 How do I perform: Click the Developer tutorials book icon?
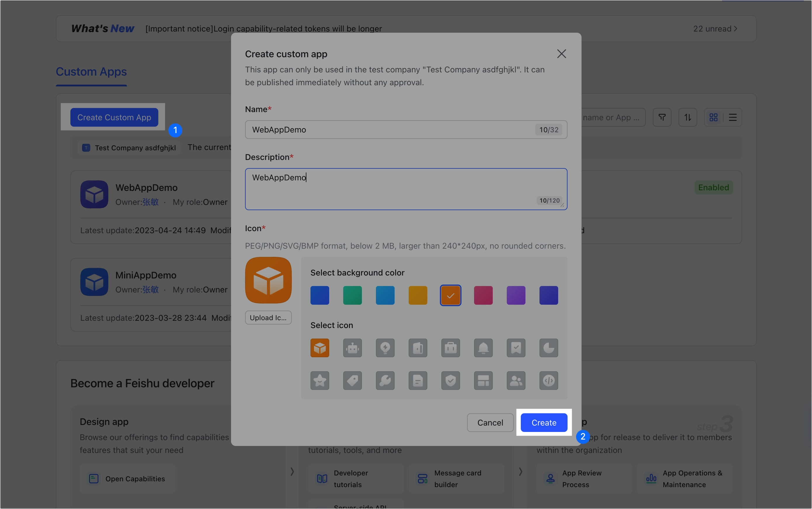(x=322, y=479)
